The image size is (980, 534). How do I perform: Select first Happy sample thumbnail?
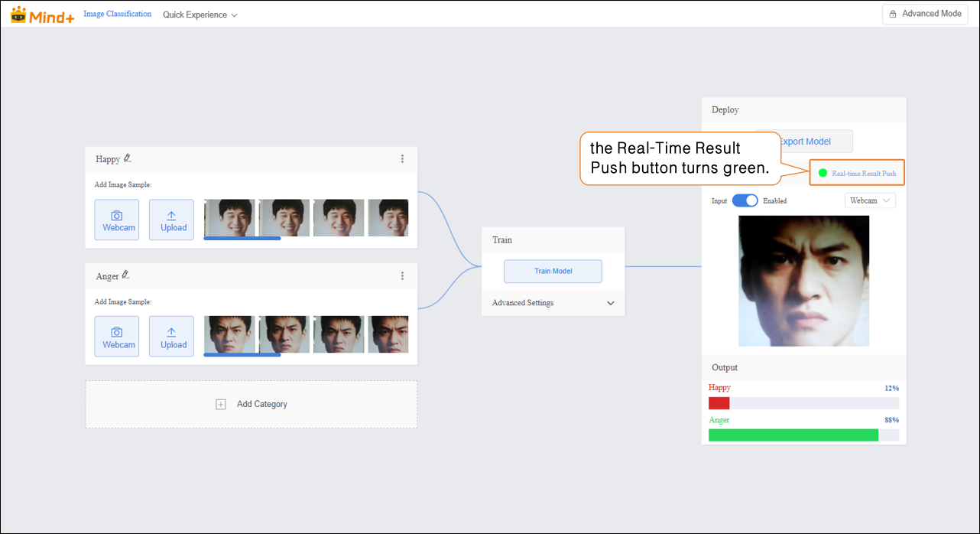(229, 218)
